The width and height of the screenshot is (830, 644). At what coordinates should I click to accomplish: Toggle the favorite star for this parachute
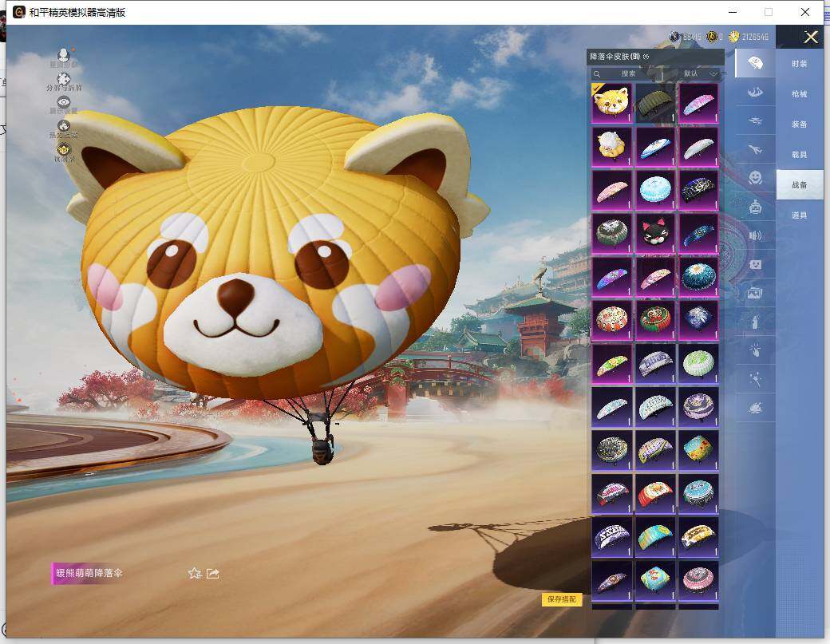coord(194,573)
